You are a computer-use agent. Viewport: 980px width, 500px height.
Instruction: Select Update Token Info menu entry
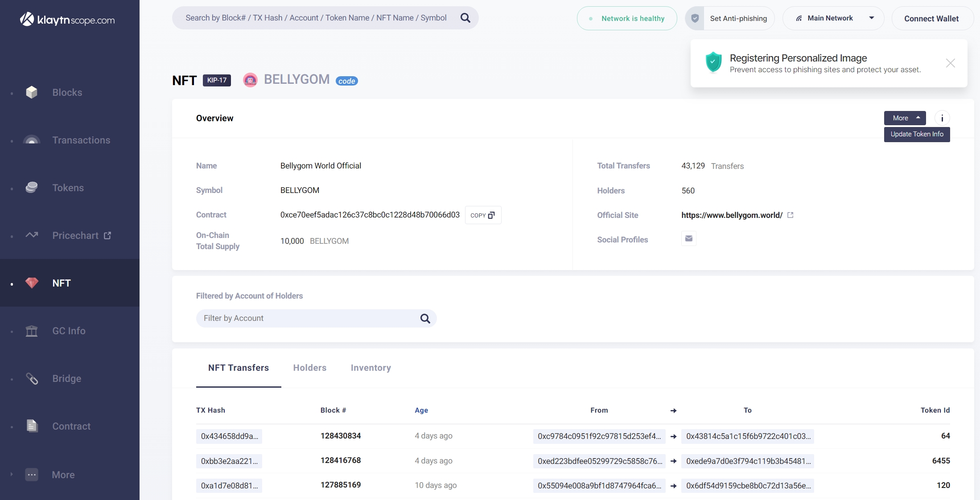click(x=917, y=134)
